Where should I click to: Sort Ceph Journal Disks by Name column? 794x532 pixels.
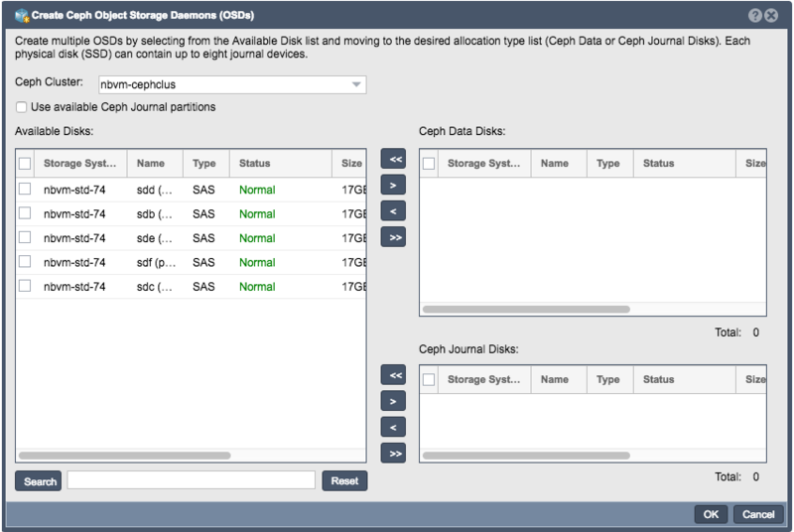[x=559, y=379]
